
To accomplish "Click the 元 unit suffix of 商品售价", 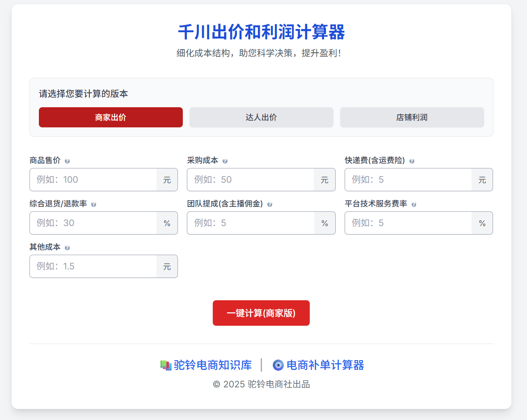I will click(x=167, y=180).
